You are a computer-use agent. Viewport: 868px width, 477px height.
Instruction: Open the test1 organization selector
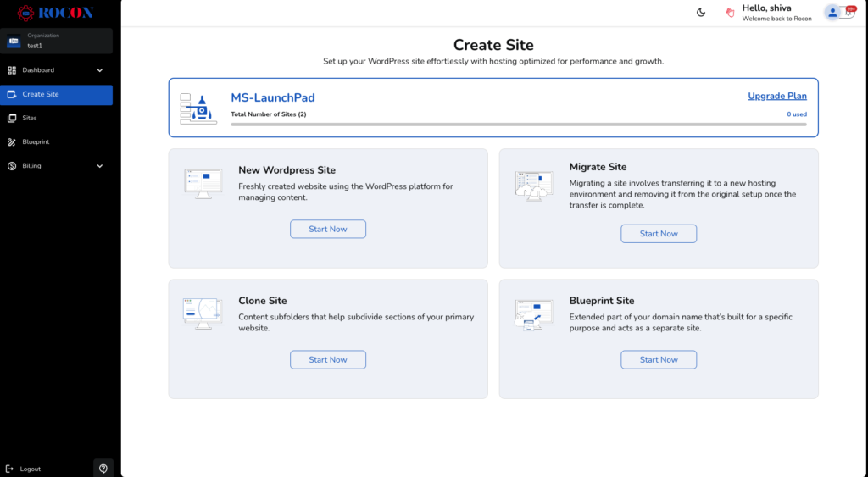pos(56,41)
